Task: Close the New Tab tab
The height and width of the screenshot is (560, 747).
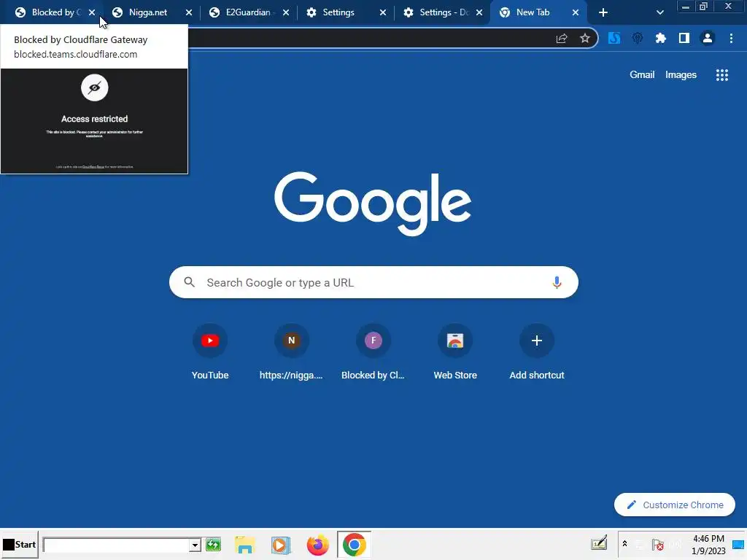Action: 576,12
